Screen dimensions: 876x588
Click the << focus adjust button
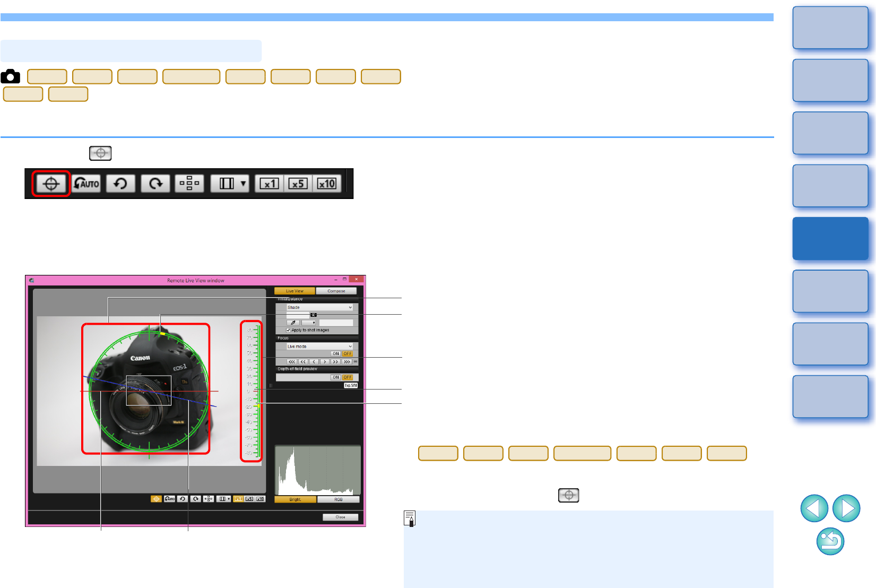(x=303, y=362)
